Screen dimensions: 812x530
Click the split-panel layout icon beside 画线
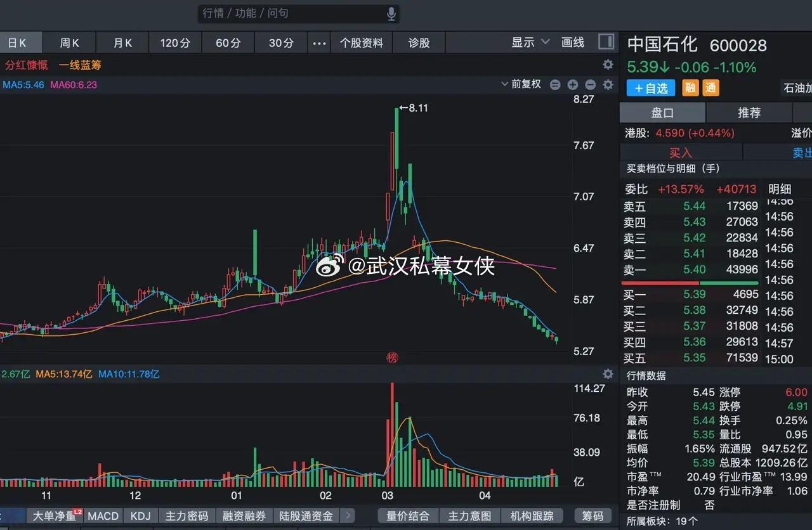coord(606,41)
